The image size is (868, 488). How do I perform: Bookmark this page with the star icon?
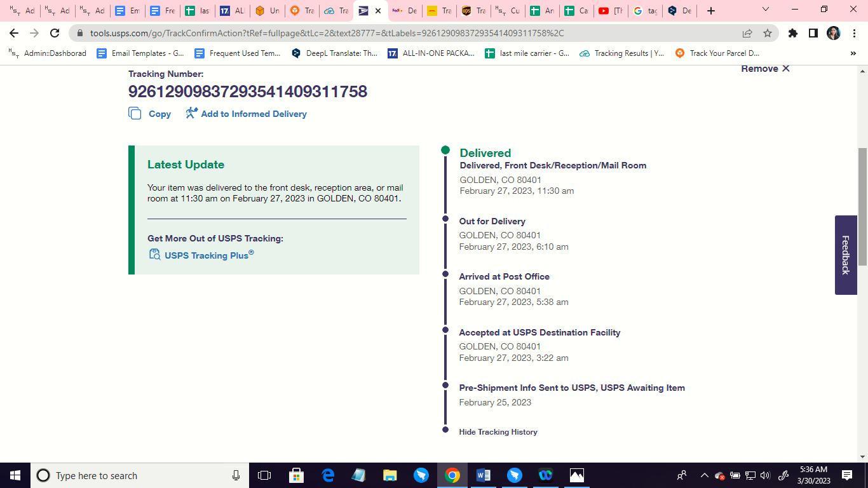[768, 33]
